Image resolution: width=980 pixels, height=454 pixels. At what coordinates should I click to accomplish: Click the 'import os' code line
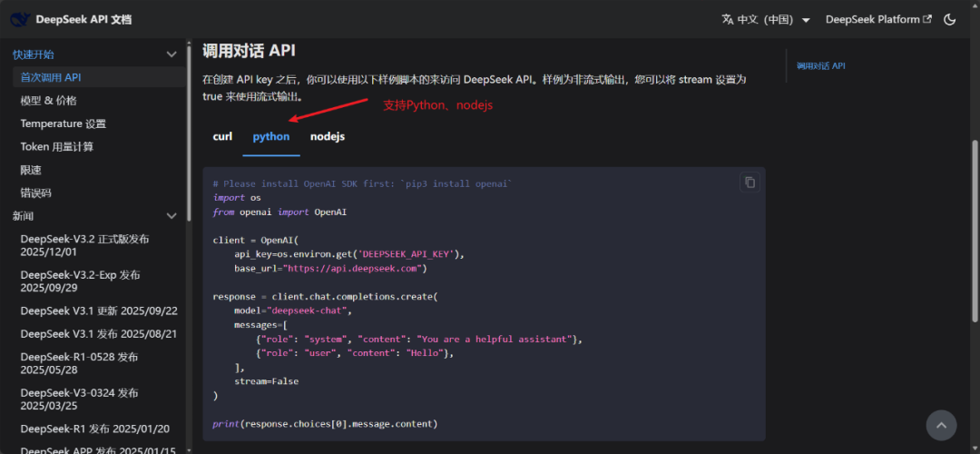[x=237, y=198]
